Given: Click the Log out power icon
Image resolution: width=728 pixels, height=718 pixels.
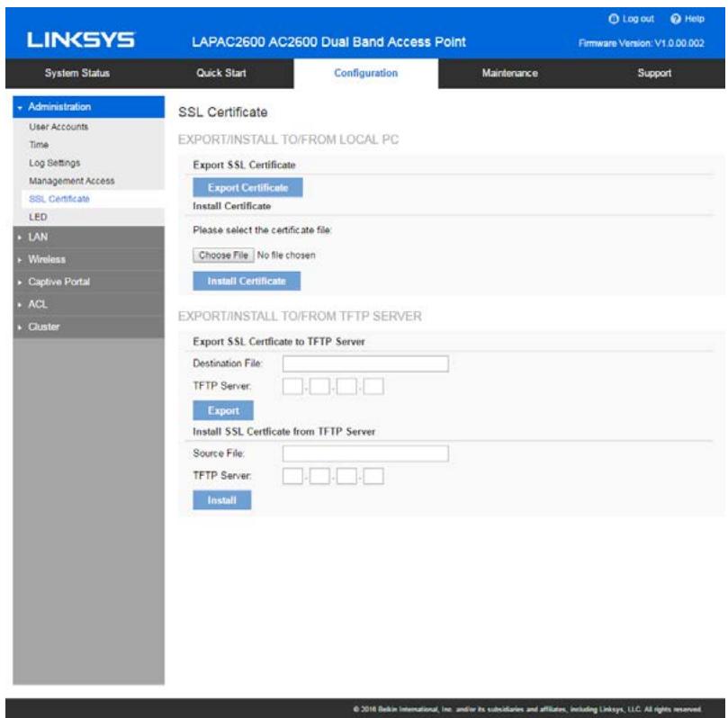Looking at the screenshot, I should pyautogui.click(x=614, y=19).
